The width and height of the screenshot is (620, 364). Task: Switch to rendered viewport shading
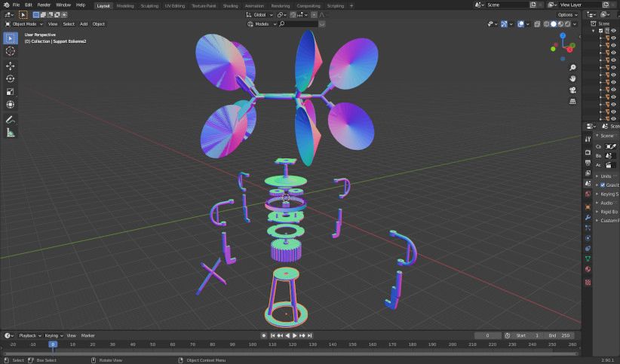[x=568, y=24]
